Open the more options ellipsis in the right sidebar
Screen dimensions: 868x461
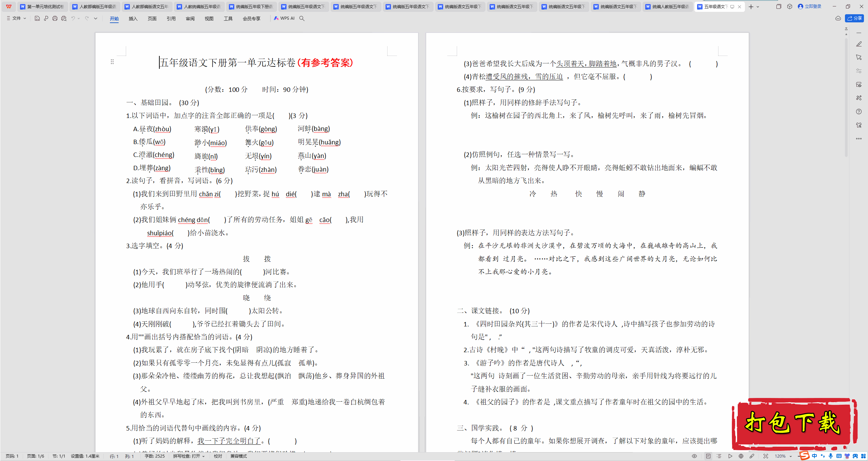click(859, 139)
